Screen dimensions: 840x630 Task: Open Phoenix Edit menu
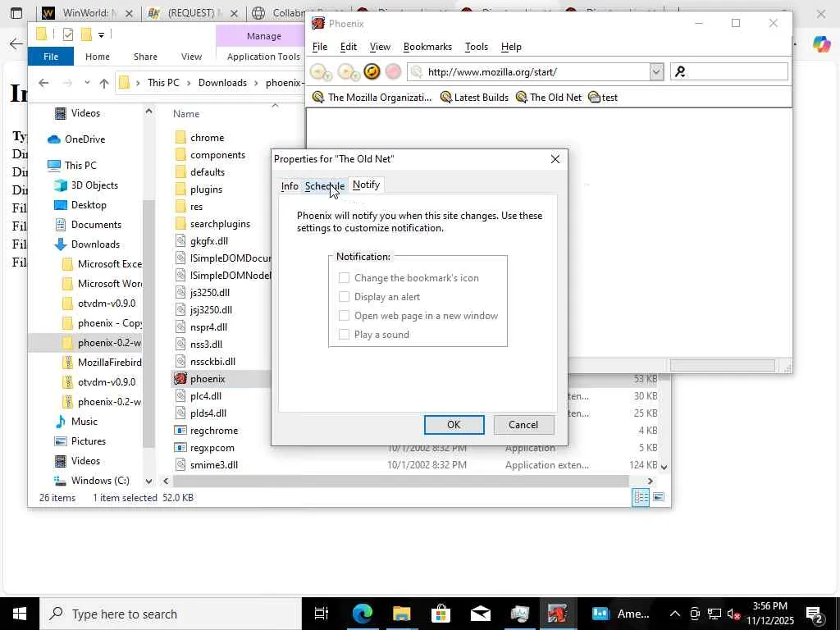click(x=348, y=47)
